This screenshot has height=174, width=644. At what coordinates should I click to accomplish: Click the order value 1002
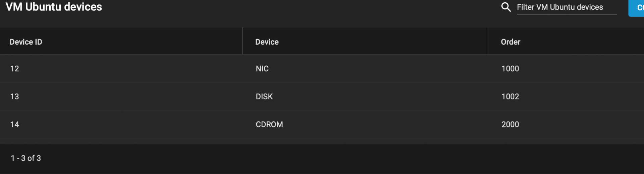(x=510, y=97)
